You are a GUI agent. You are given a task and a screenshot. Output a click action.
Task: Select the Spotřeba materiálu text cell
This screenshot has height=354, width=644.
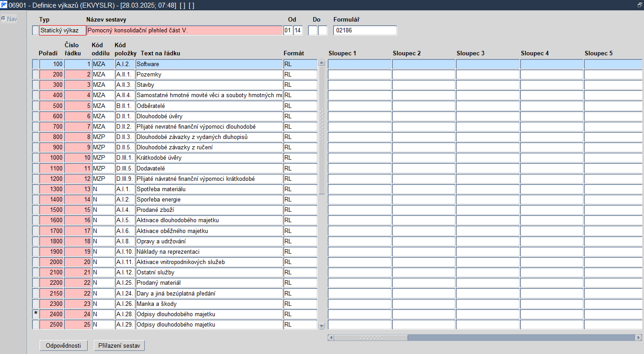click(x=209, y=189)
